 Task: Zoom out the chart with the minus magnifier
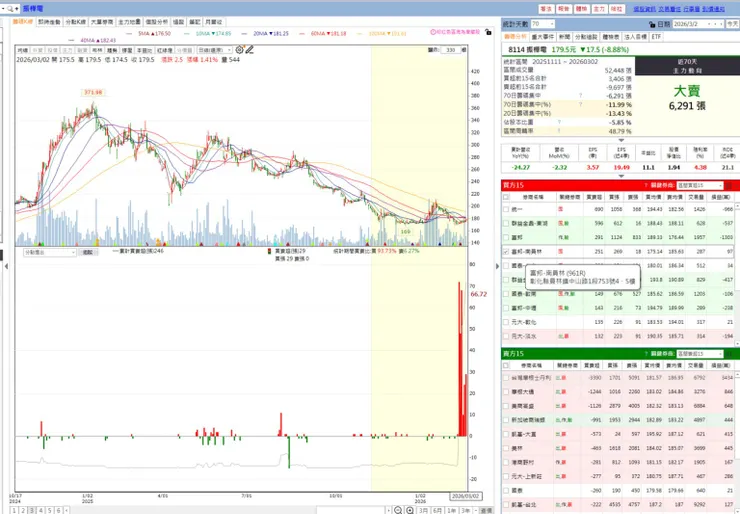tap(398, 510)
